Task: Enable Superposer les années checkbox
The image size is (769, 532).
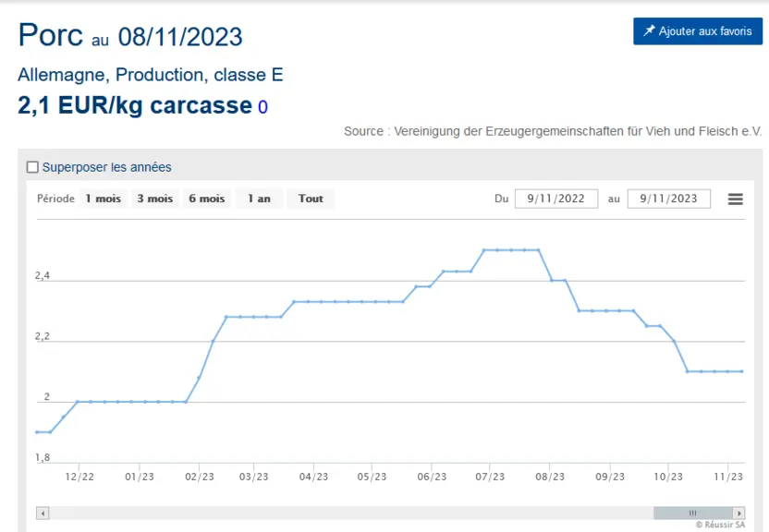Action: (32, 167)
